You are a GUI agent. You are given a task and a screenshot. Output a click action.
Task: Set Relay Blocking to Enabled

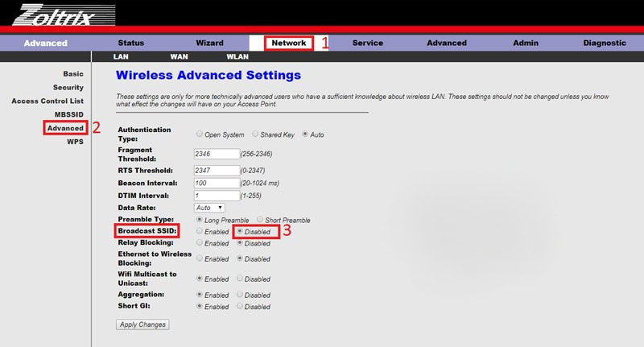199,242
